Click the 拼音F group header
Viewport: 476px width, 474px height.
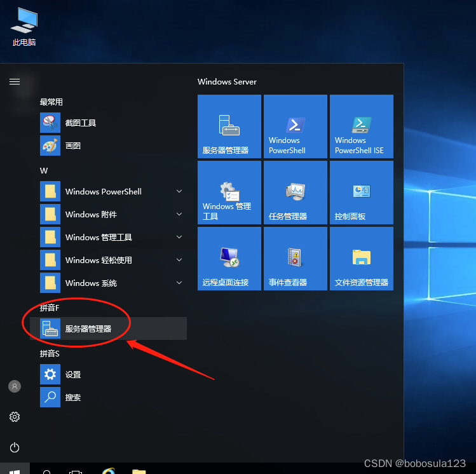(50, 308)
